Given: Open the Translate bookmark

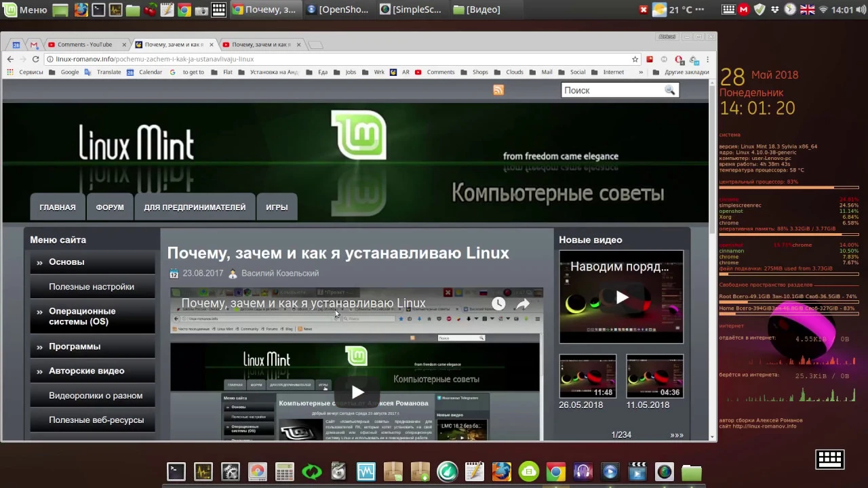Looking at the screenshot, I should click(x=103, y=72).
